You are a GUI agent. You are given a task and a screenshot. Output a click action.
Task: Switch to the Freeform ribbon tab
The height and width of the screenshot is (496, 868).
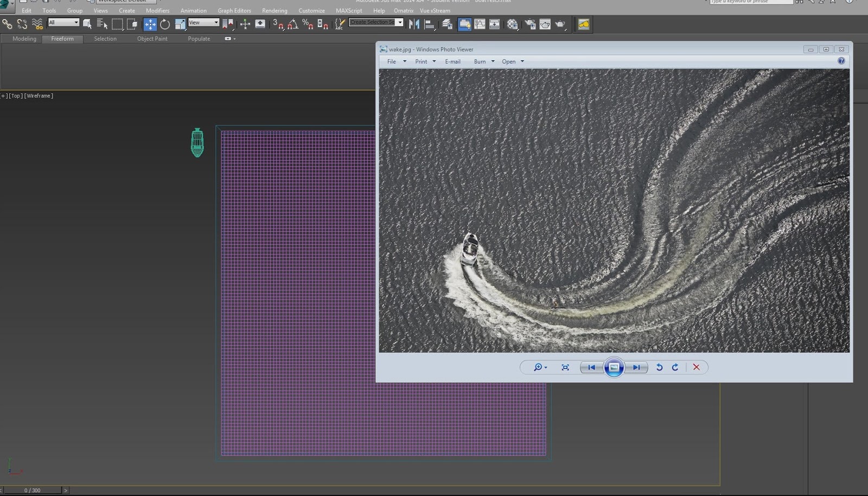[x=62, y=39]
